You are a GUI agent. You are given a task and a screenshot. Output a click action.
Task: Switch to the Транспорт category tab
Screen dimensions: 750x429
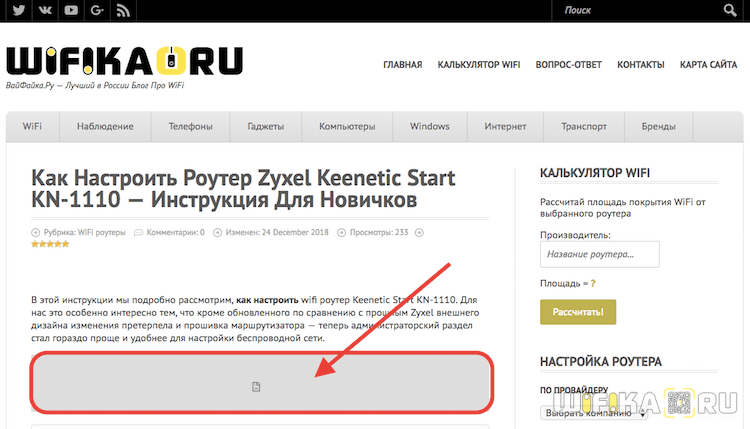(x=584, y=126)
